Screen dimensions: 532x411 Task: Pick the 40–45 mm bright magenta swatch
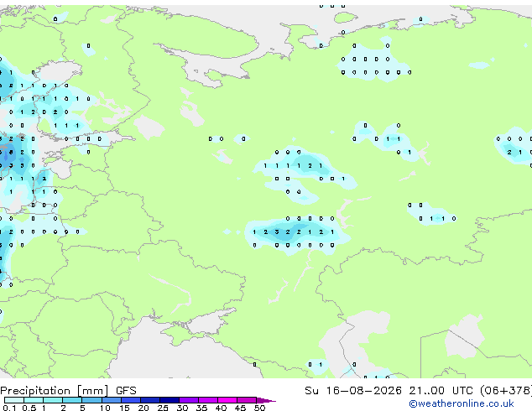(227, 400)
